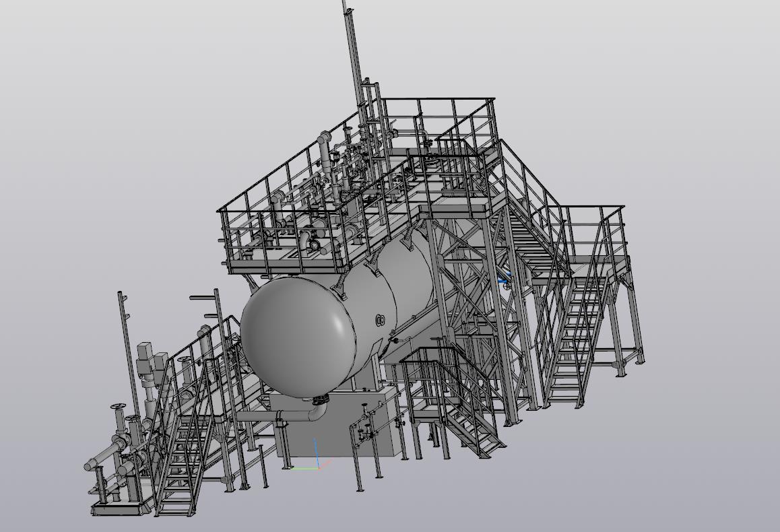
Task: Click the upper platform's front guardrail
Action: click(x=283, y=242)
